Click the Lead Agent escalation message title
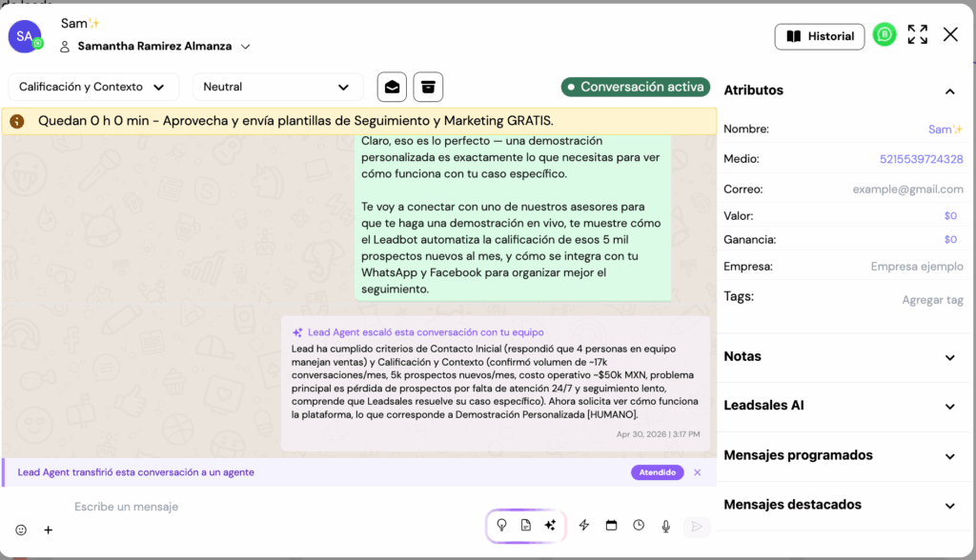The height and width of the screenshot is (560, 976). (426, 332)
